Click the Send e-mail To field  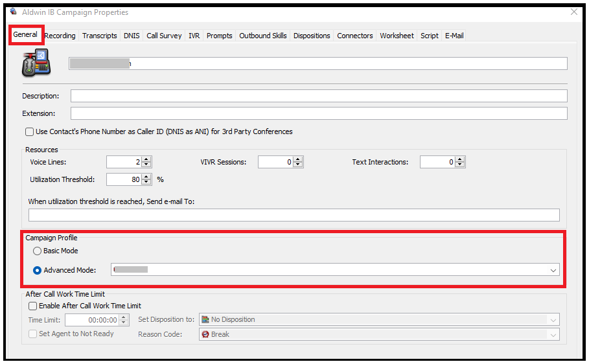point(294,215)
